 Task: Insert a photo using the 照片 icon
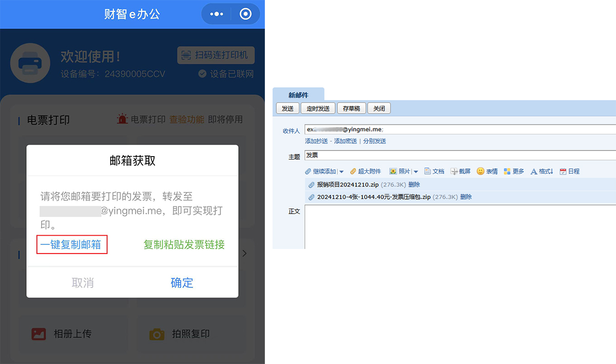click(x=393, y=171)
